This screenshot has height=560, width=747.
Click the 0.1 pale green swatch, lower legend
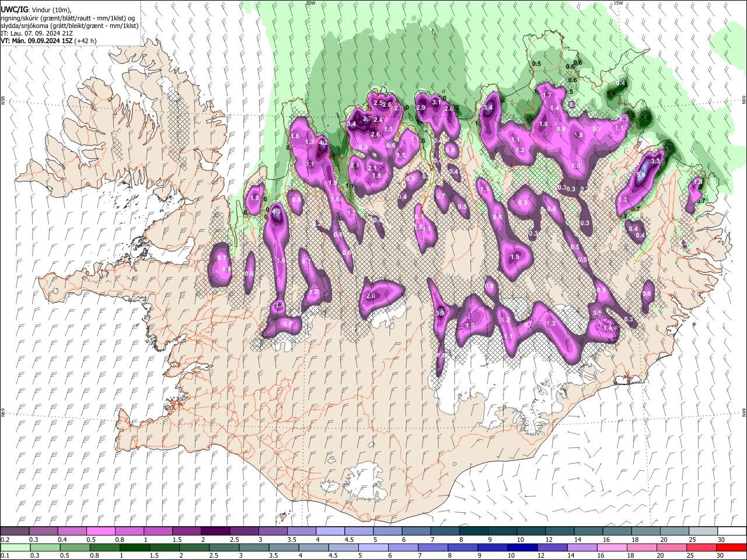(x=15, y=547)
